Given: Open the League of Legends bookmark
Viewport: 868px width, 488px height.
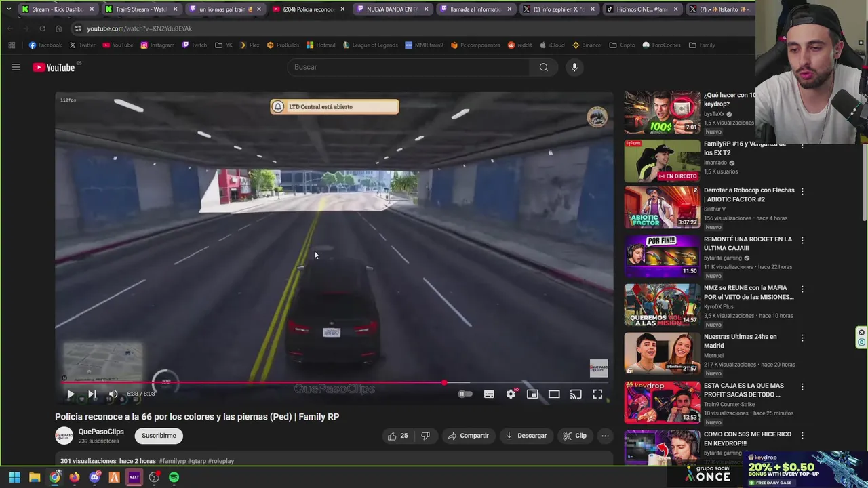Looking at the screenshot, I should click(370, 45).
